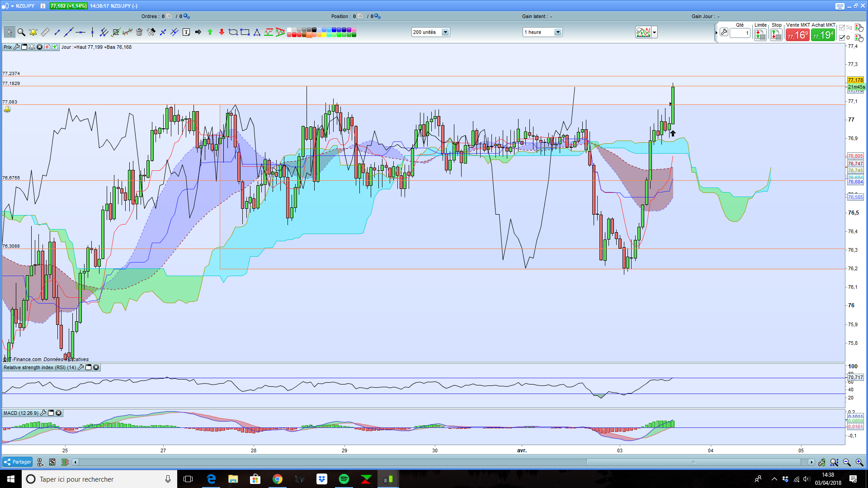Select the green up arrow tool
This screenshot has height=488, width=868.
[210, 32]
